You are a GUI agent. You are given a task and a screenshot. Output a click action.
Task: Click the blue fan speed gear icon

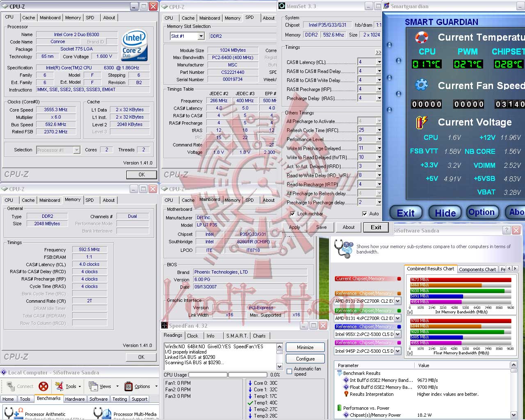pyautogui.click(x=421, y=85)
